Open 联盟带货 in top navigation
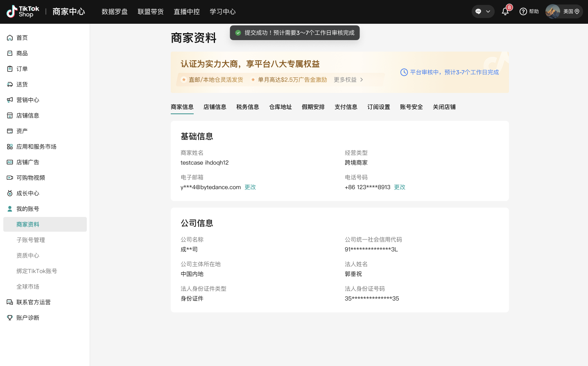Viewport: 588px width, 366px height. [151, 11]
